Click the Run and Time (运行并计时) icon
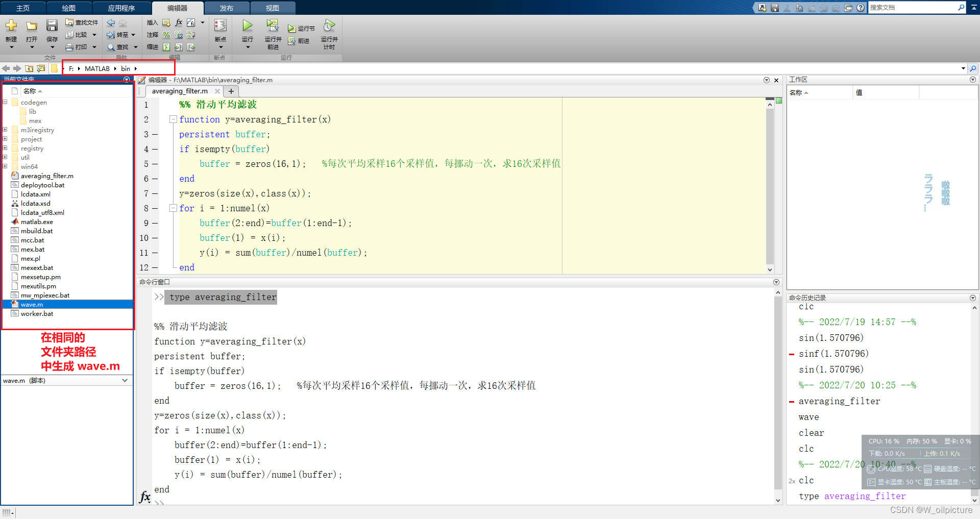This screenshot has height=519, width=980. [329, 26]
